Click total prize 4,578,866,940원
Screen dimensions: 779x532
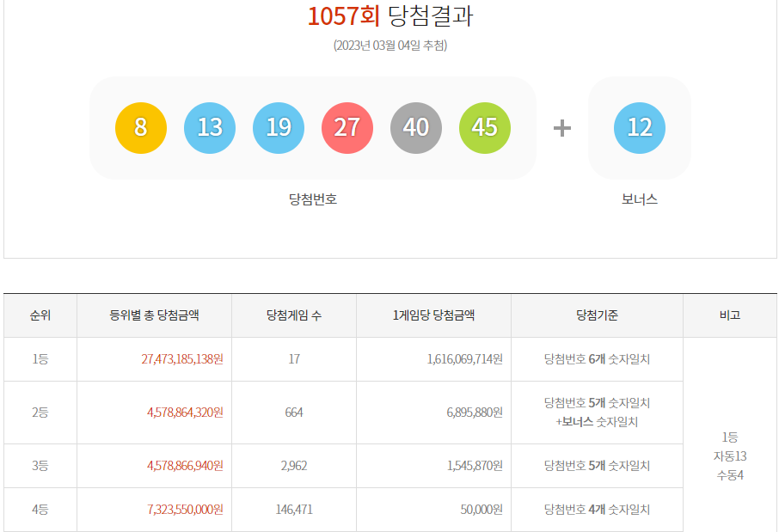[186, 466]
